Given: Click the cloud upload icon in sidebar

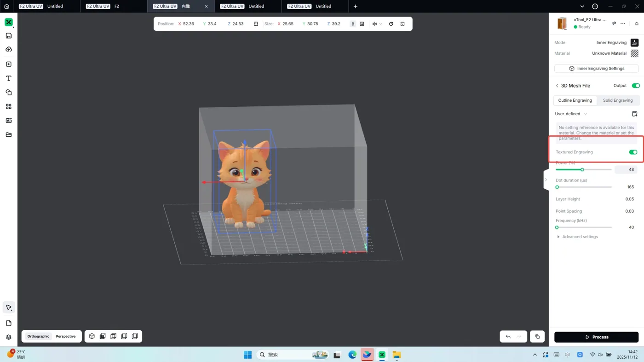Looking at the screenshot, I should pos(9,49).
